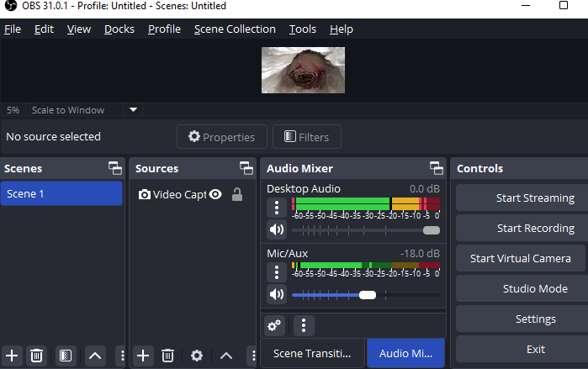
Task: Move source up with arrow icon
Action: (x=226, y=356)
